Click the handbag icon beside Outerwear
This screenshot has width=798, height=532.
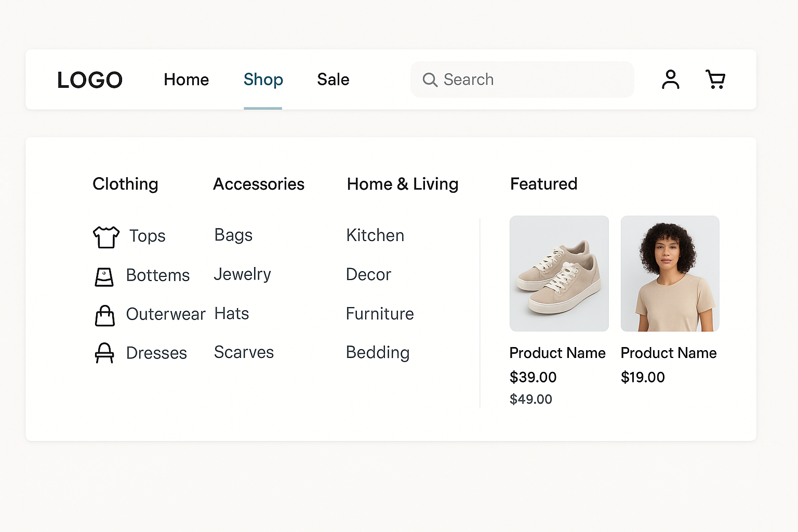point(105,315)
